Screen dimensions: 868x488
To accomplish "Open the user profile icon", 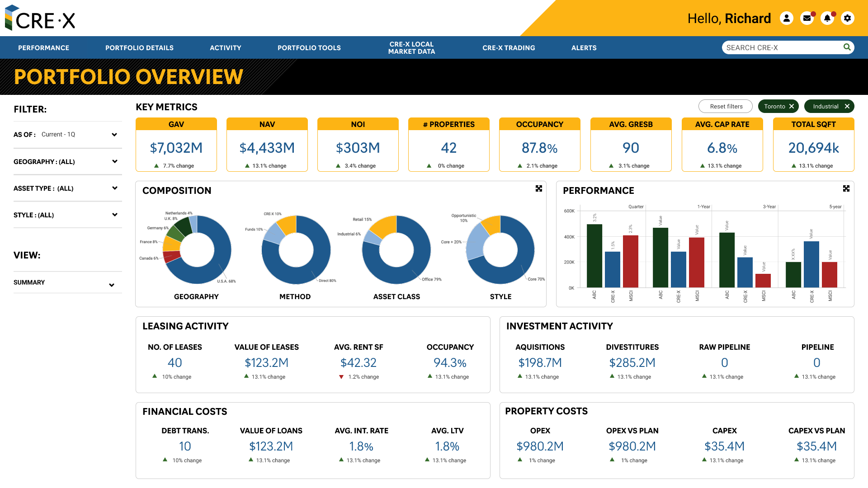I will click(x=787, y=18).
